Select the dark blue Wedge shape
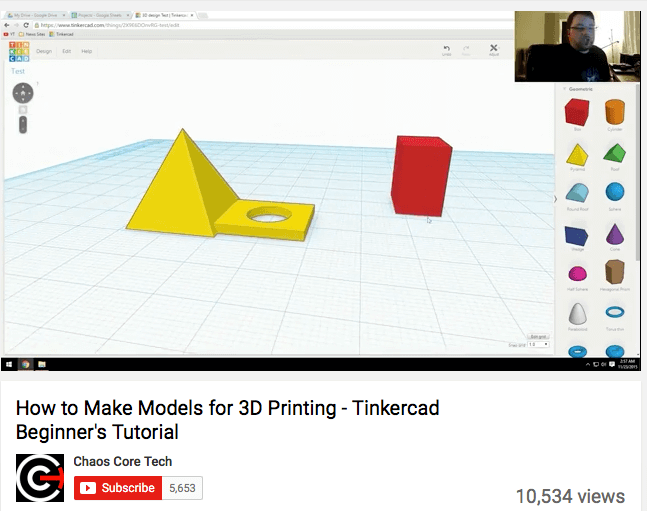Image resolution: width=647 pixels, height=511 pixels. [x=576, y=236]
